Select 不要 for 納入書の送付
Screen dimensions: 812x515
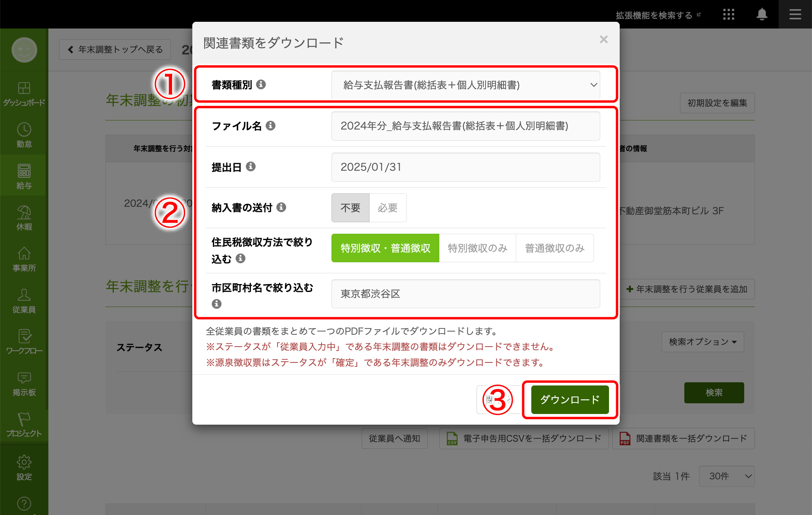350,208
